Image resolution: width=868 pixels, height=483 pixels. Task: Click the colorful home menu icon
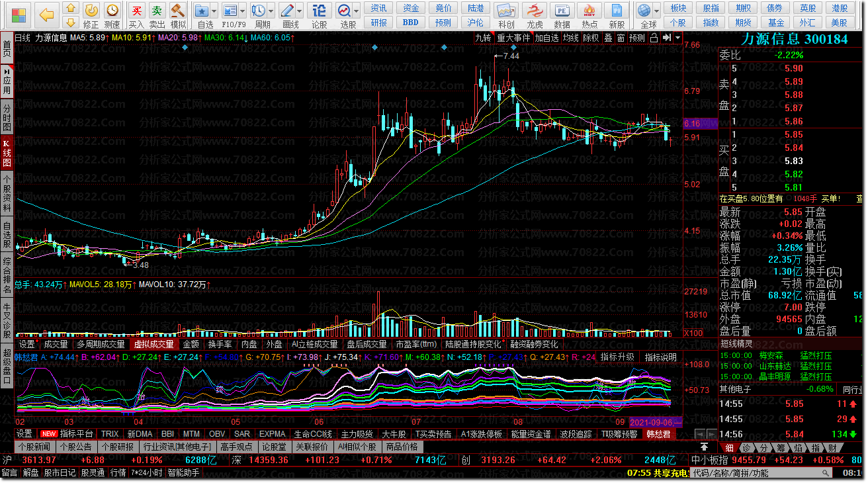[x=20, y=15]
